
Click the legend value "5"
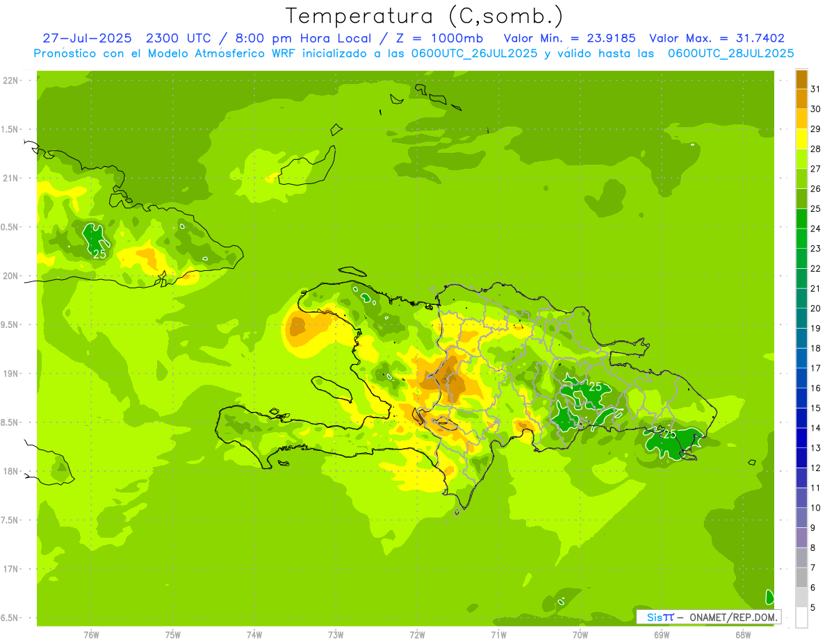click(x=813, y=607)
